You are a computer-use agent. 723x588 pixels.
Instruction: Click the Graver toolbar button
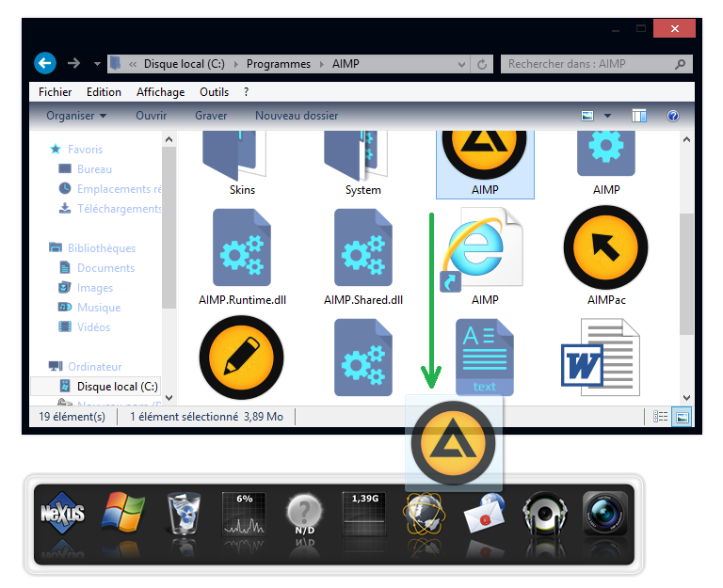click(211, 116)
